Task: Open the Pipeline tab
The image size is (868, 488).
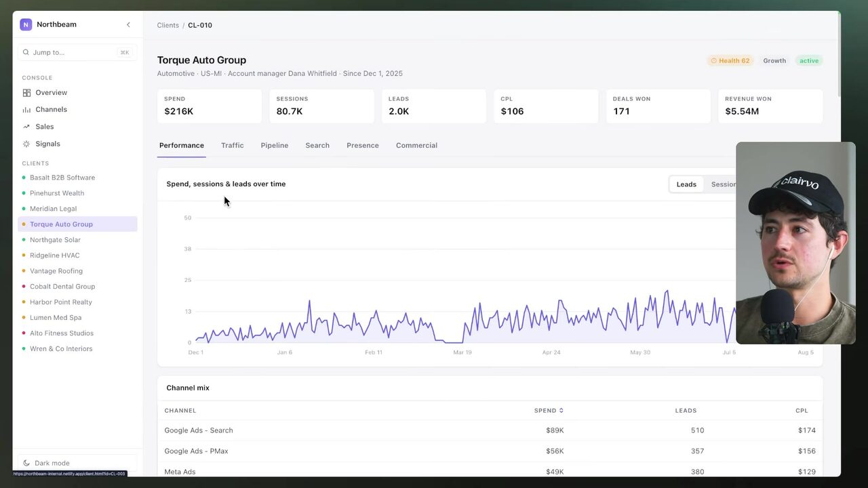Action: pyautogui.click(x=275, y=146)
